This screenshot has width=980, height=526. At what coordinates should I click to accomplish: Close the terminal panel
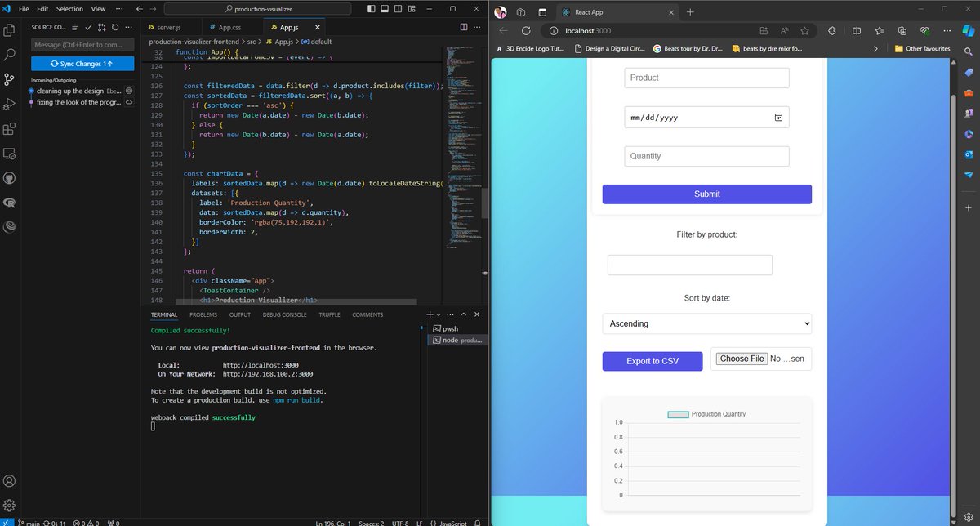coord(477,314)
